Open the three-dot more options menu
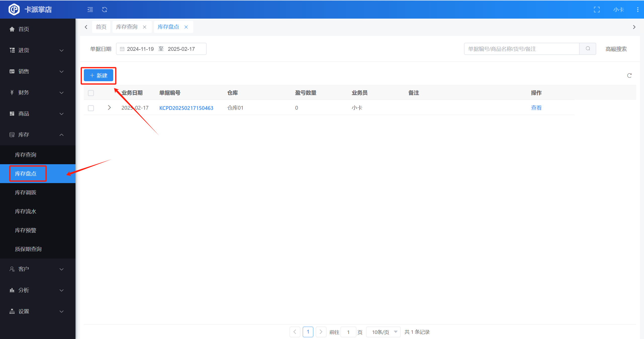 point(637,10)
